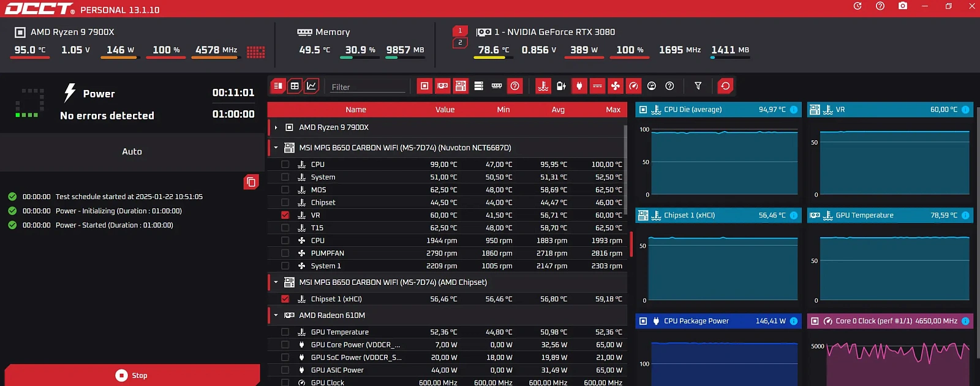Click the funnel filter icon
The height and width of the screenshot is (386, 980).
(698, 86)
